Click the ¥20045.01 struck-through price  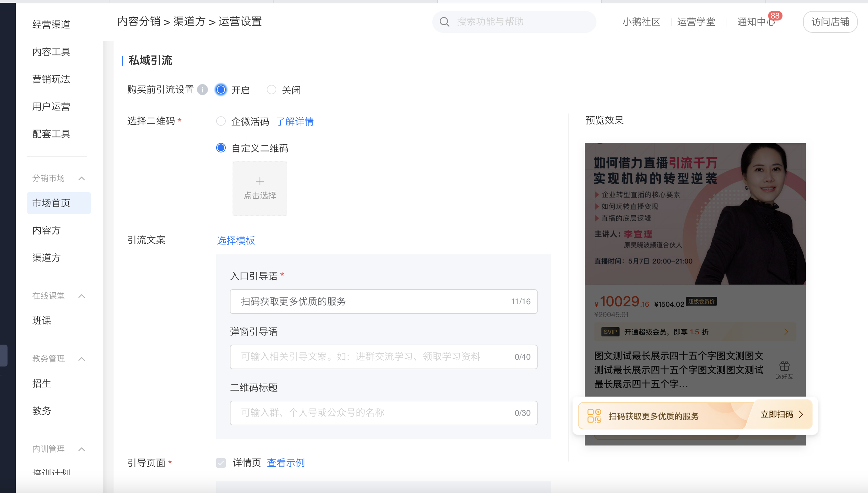click(x=611, y=315)
